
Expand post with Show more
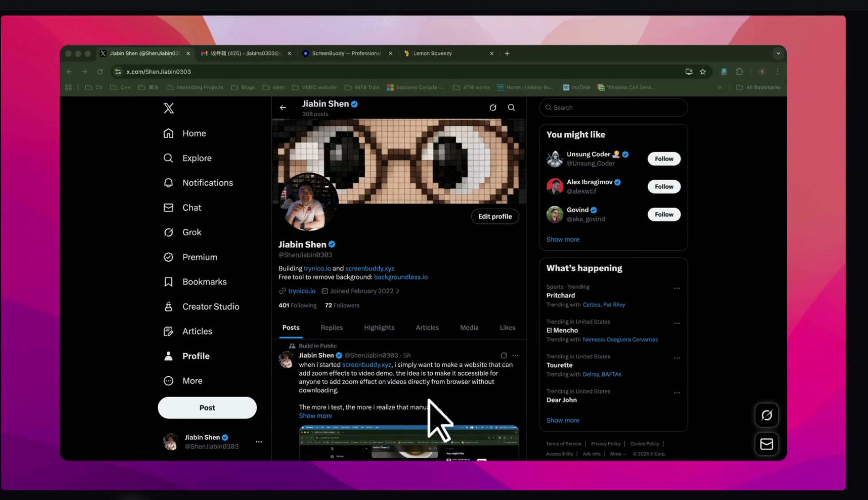315,416
